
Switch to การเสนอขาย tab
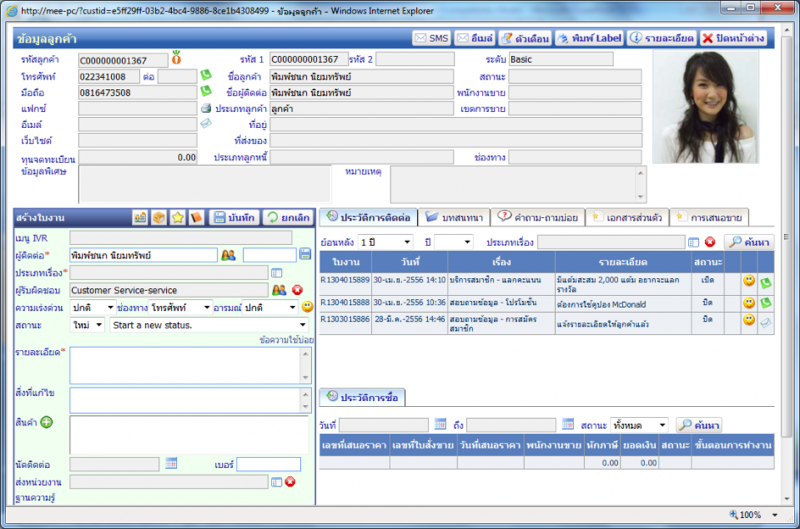click(x=709, y=217)
